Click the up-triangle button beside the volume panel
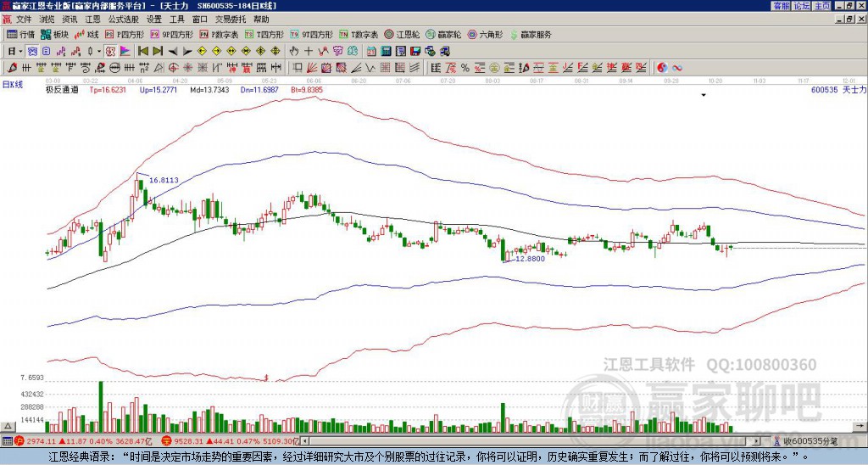Screen dimensions: 868x465 click(x=8, y=426)
